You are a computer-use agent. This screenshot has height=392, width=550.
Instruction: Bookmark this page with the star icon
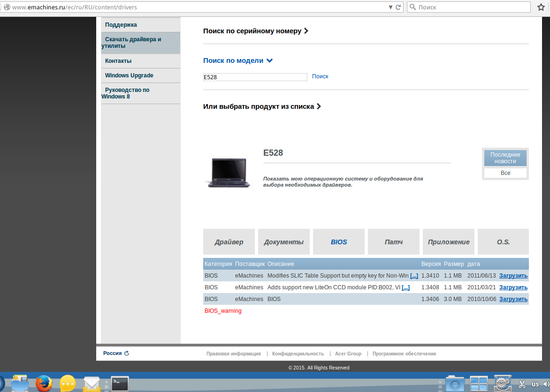pyautogui.click(x=541, y=7)
